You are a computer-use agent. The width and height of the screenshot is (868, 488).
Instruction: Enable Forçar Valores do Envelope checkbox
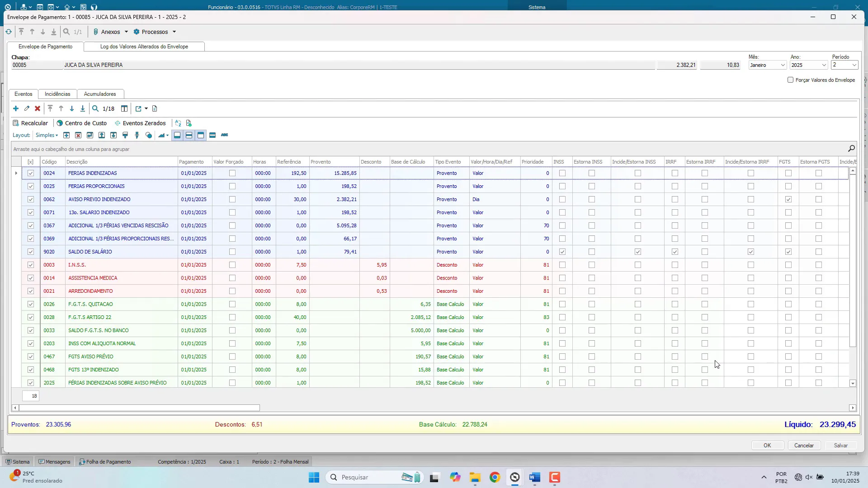pyautogui.click(x=790, y=80)
